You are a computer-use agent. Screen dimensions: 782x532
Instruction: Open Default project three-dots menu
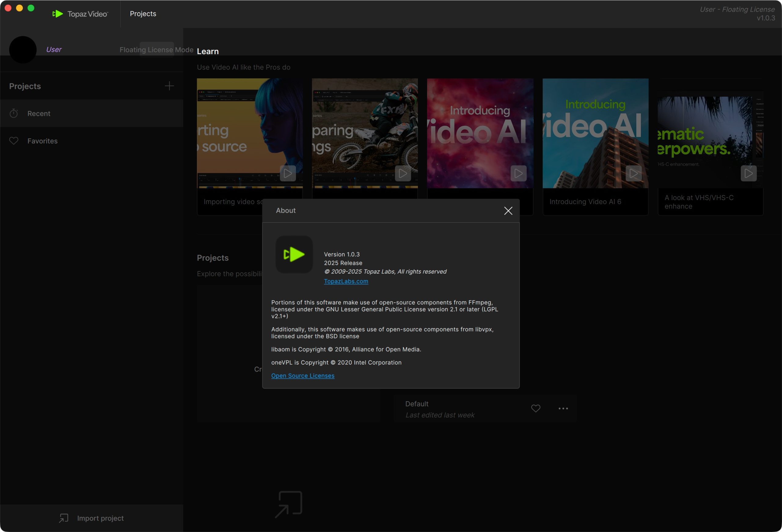(563, 409)
